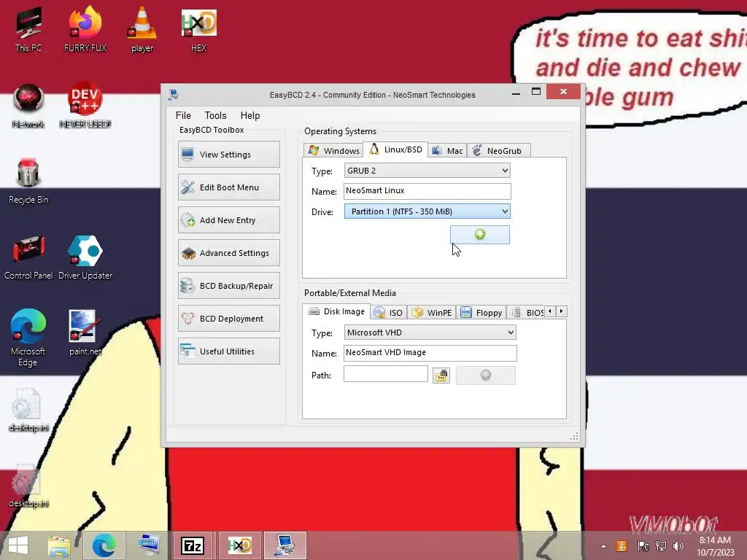Image resolution: width=747 pixels, height=560 pixels.
Task: Click the EasyBCD window resize grip
Action: (x=575, y=437)
